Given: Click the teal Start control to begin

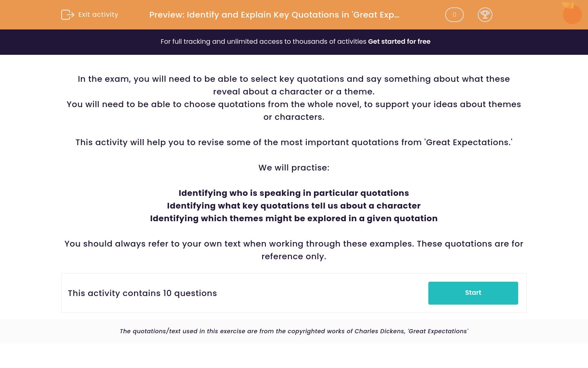Looking at the screenshot, I should click(x=473, y=293).
